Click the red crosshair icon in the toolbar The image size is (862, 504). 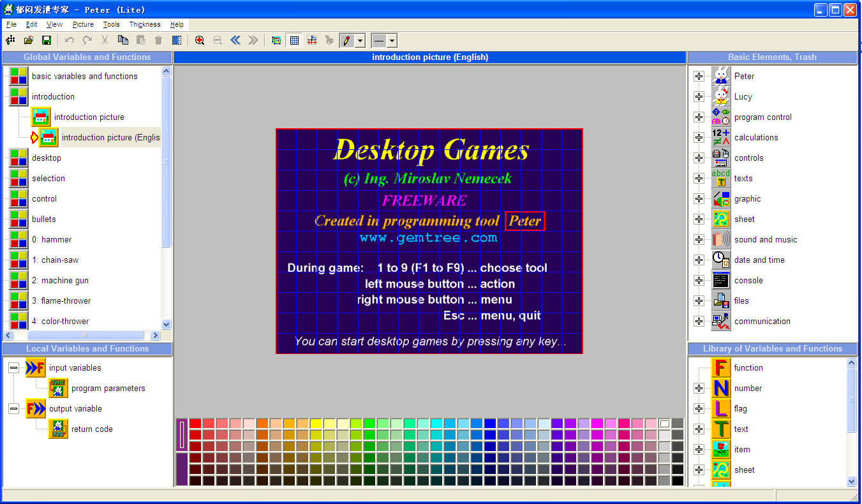312,40
